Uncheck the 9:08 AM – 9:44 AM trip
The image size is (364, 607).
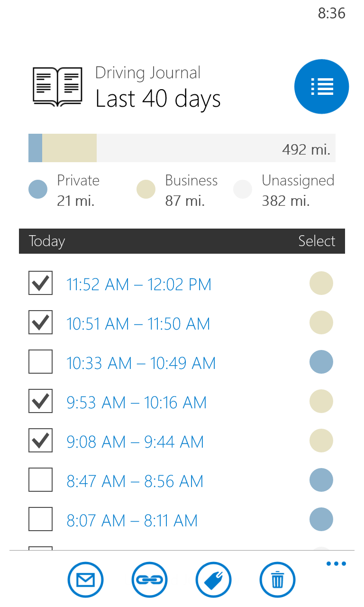[x=41, y=441]
